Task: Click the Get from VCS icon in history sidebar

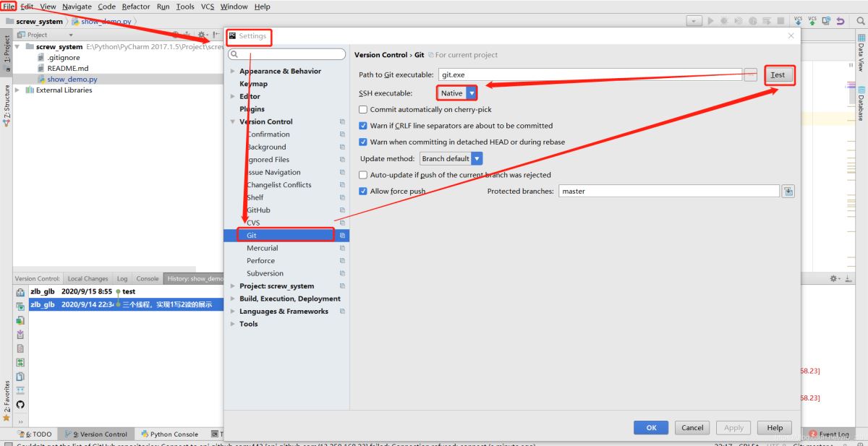Action: click(x=20, y=334)
